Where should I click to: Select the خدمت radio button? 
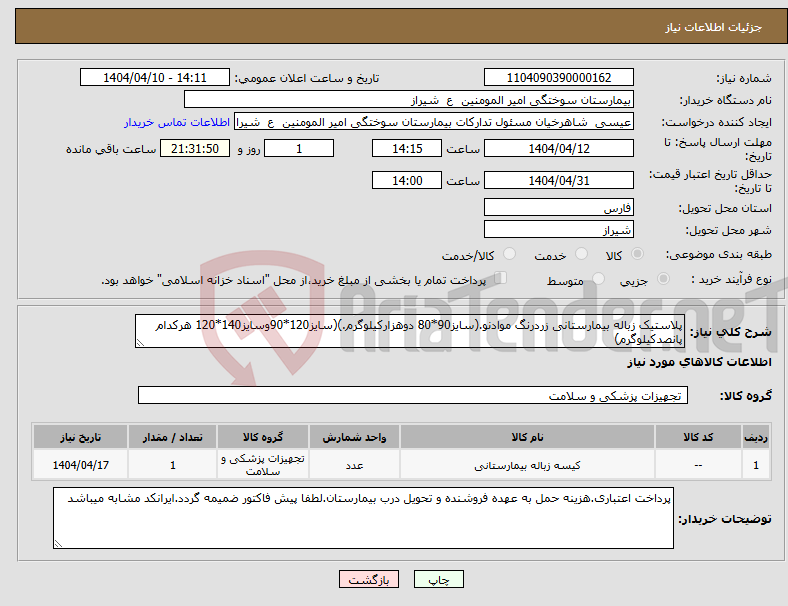coord(581,254)
